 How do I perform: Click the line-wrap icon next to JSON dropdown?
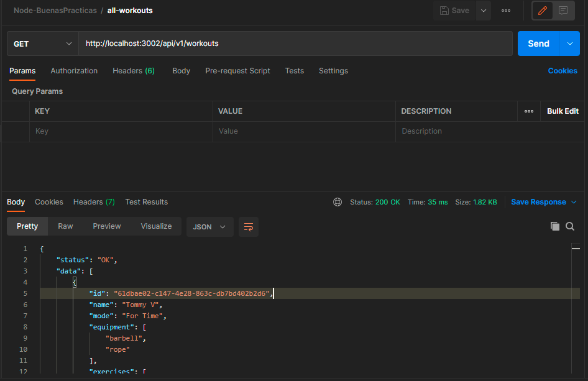point(248,227)
